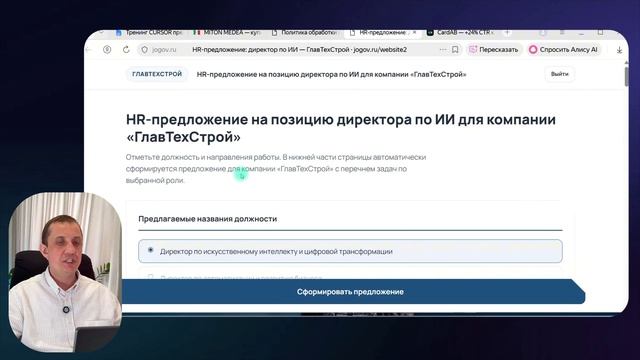Bookmark this page
The width and height of the screenshot is (640, 360).
pos(455,49)
